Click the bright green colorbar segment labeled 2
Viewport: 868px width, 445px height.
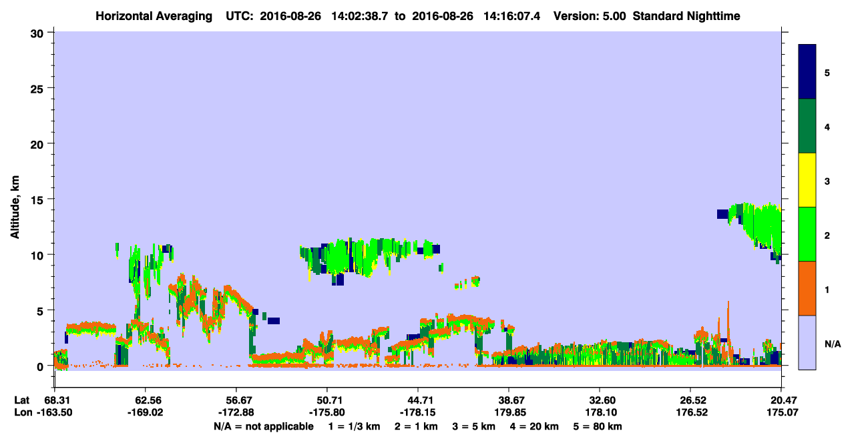[x=807, y=234]
